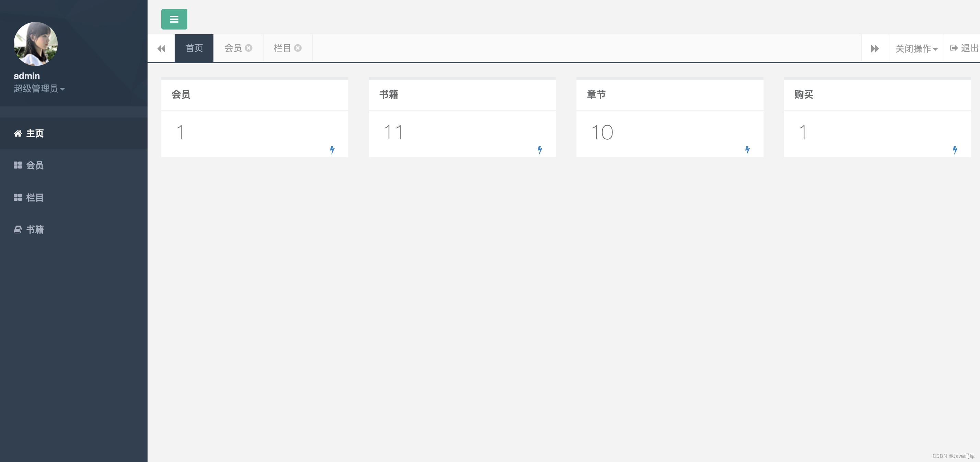Toggle the green hamburger sidebar button
This screenshot has height=462, width=980.
(174, 19)
